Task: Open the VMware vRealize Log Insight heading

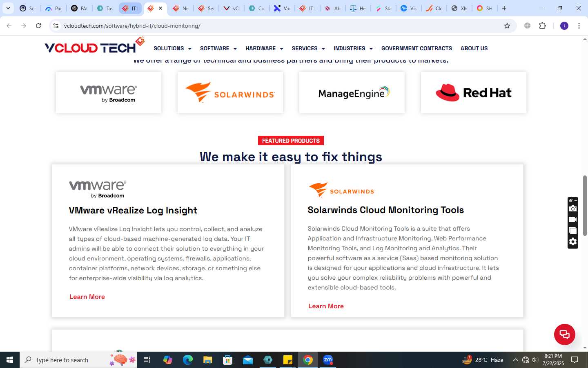Action: (x=133, y=211)
